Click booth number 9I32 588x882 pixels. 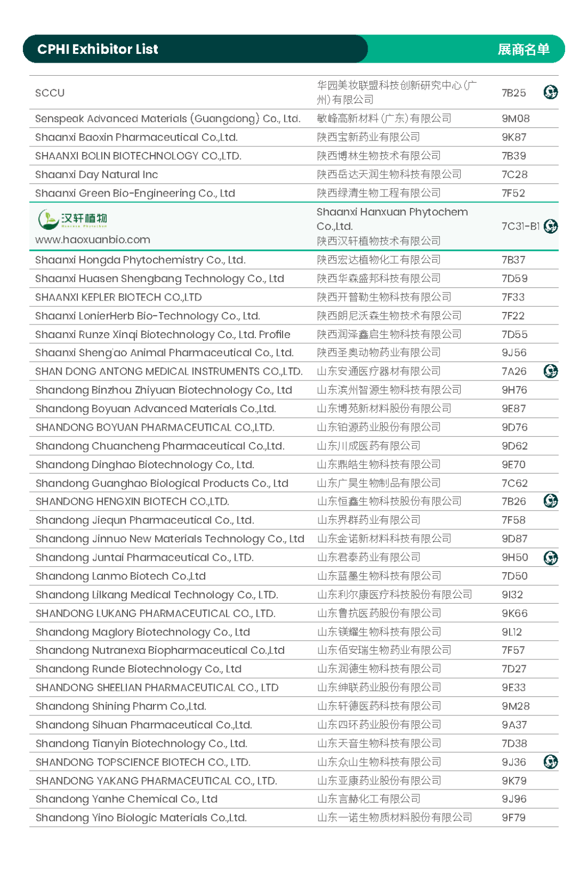(512, 595)
